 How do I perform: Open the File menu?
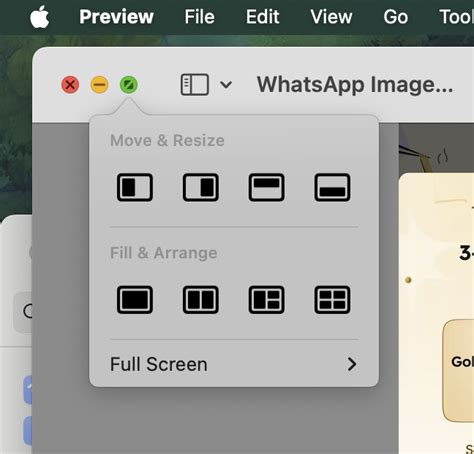(199, 17)
